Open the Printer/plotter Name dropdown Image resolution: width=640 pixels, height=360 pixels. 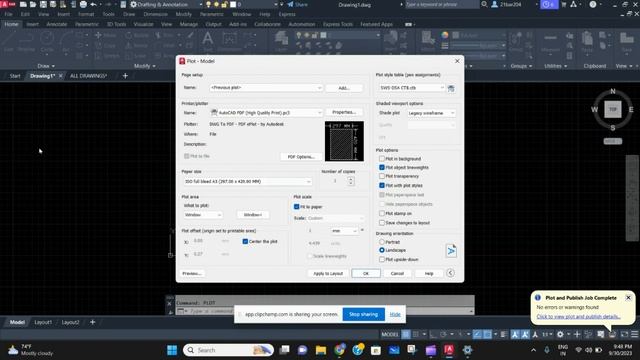266,113
